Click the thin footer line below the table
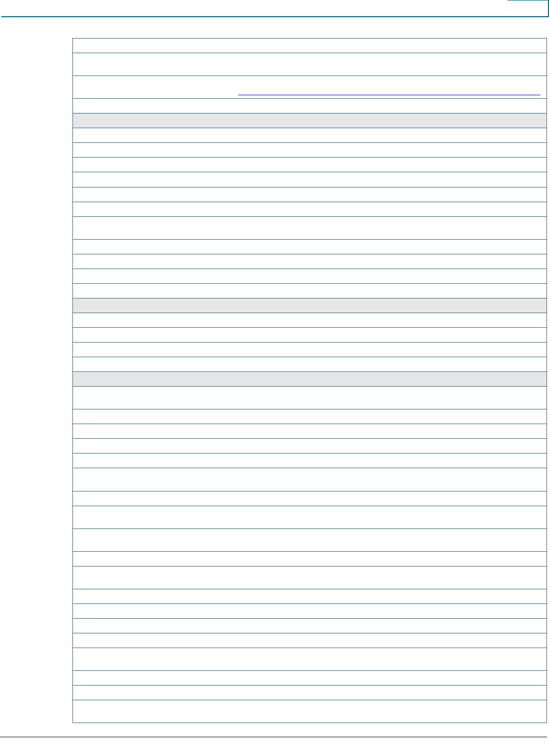The width and height of the screenshot is (549, 756). click(x=273, y=737)
